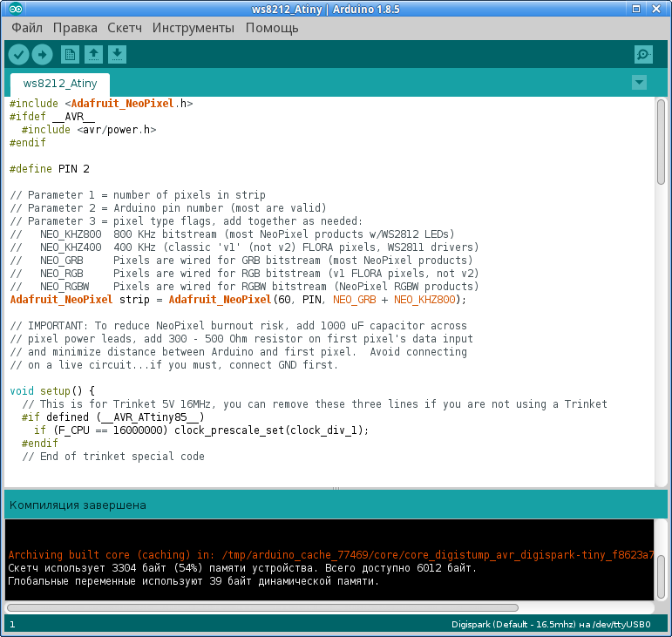Open the Правка menu
This screenshot has width=672, height=637.
(x=75, y=28)
